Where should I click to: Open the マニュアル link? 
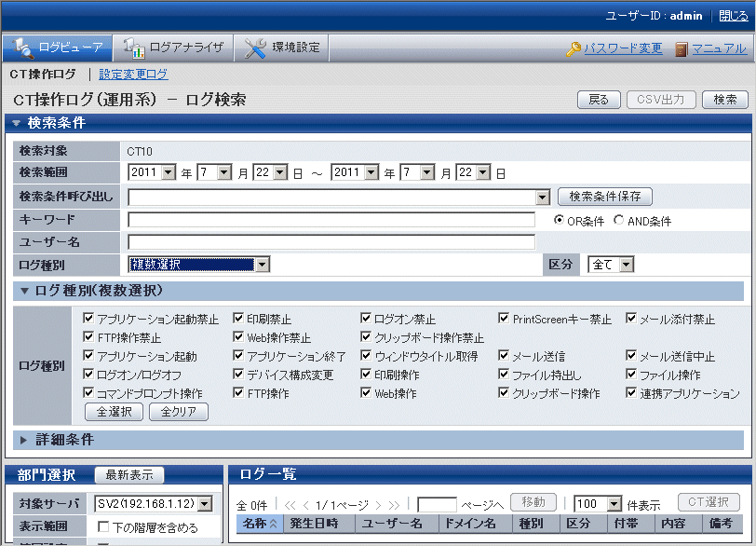719,48
